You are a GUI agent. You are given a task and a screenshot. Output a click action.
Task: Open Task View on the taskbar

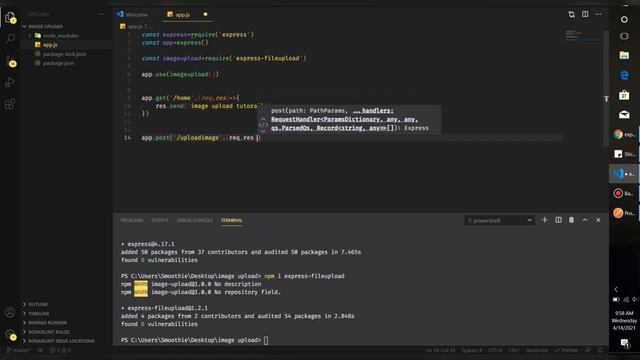pyautogui.click(x=624, y=36)
